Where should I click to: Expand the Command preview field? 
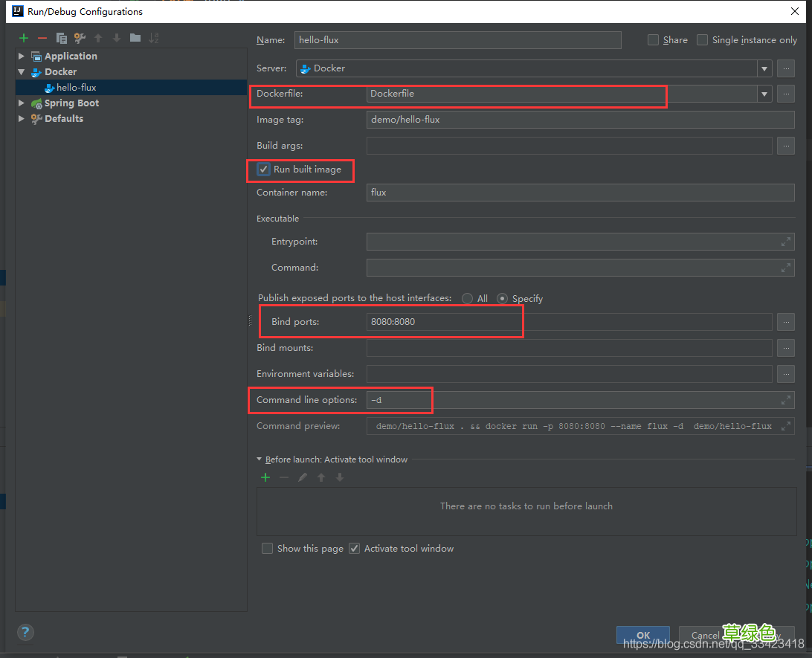[785, 426]
